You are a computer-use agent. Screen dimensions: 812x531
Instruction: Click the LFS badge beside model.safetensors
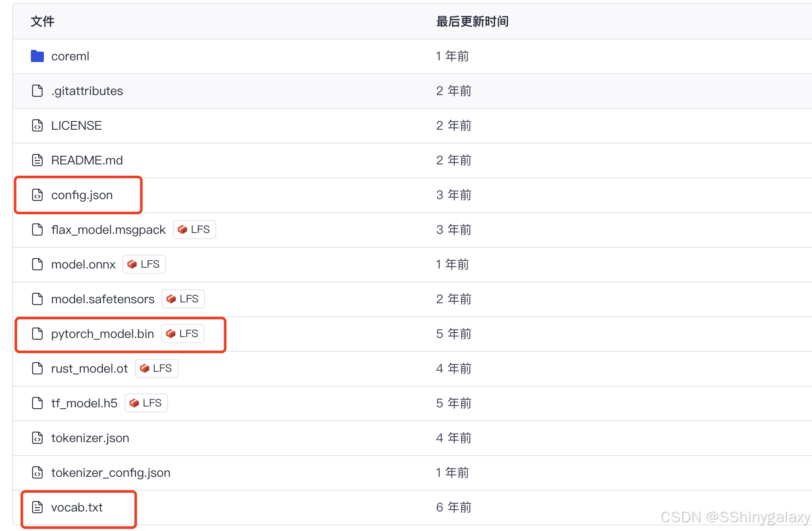click(x=183, y=298)
